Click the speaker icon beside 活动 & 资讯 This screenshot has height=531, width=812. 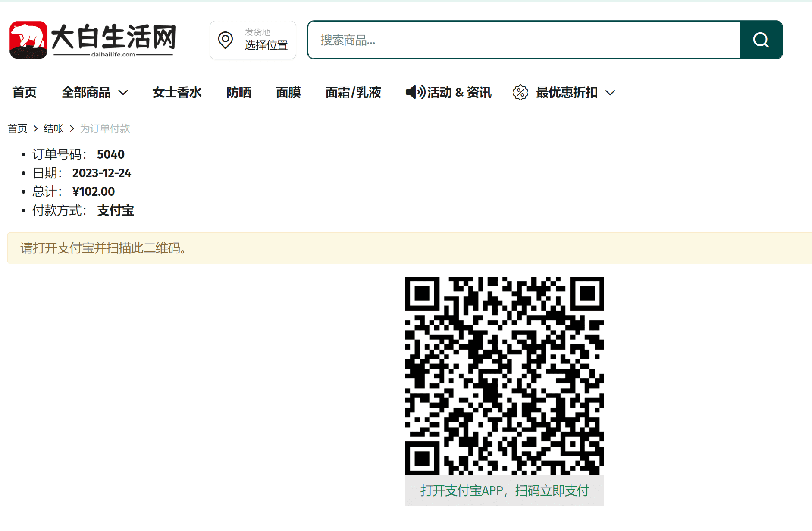[414, 92]
